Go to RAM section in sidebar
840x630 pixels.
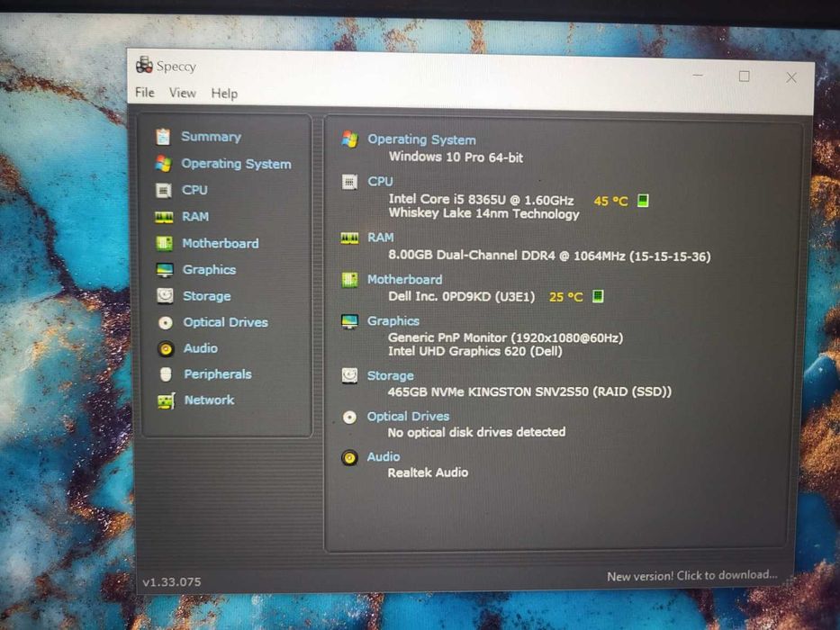195,216
